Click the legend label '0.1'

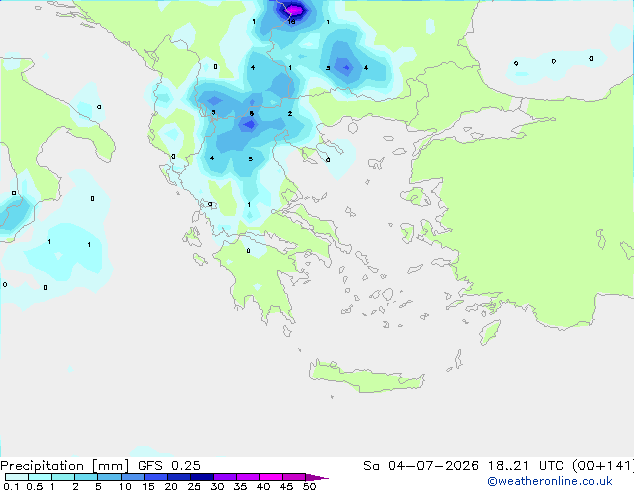(x=11, y=486)
